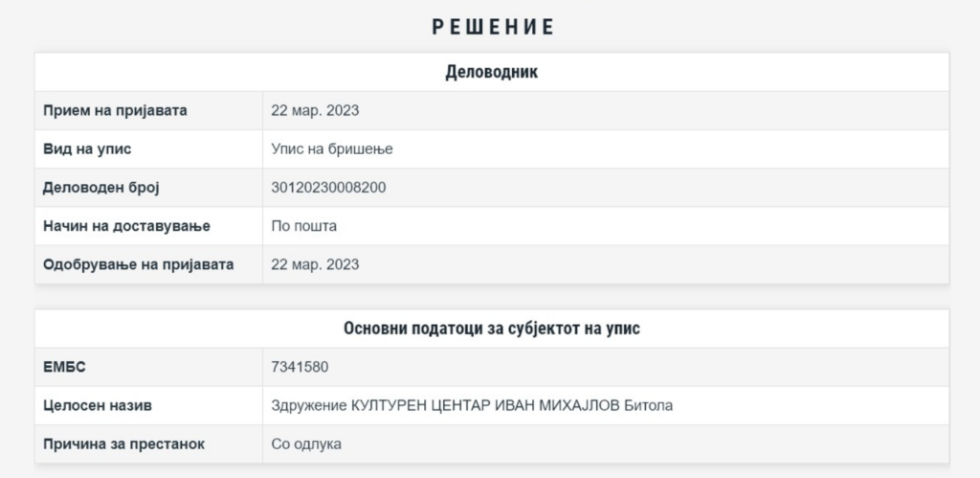Click the РЕШЕНИЕ page heading
980x478 pixels.
(492, 27)
